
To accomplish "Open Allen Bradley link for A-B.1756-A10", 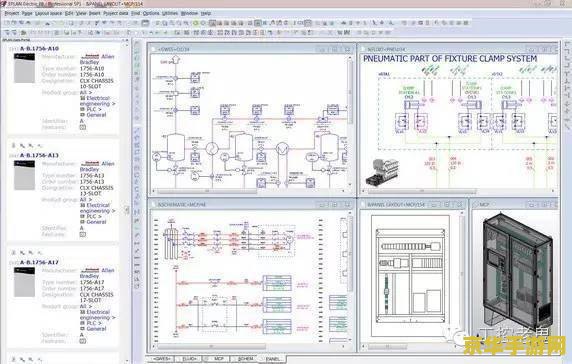I will [x=97, y=59].
